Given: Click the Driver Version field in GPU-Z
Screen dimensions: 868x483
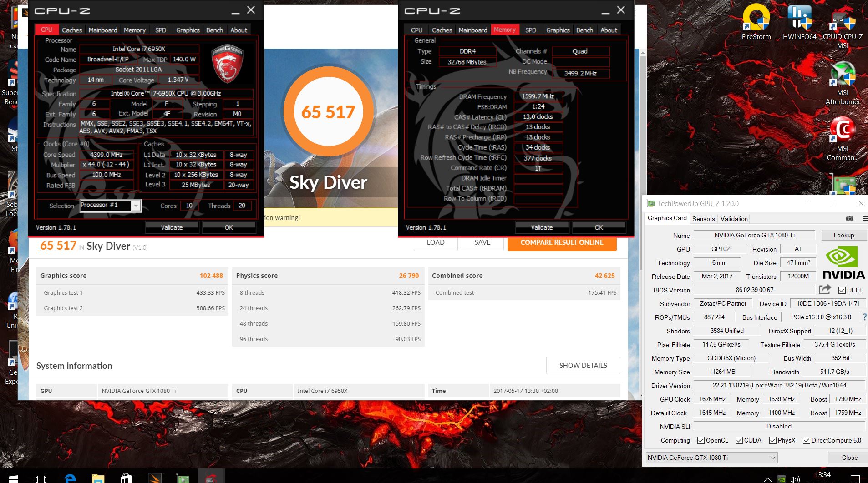Looking at the screenshot, I should coord(779,385).
